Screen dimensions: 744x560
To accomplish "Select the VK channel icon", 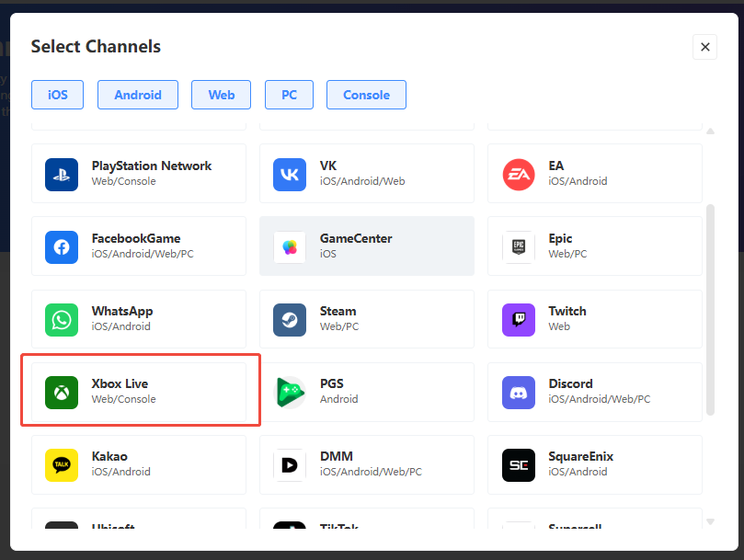I will [290, 174].
